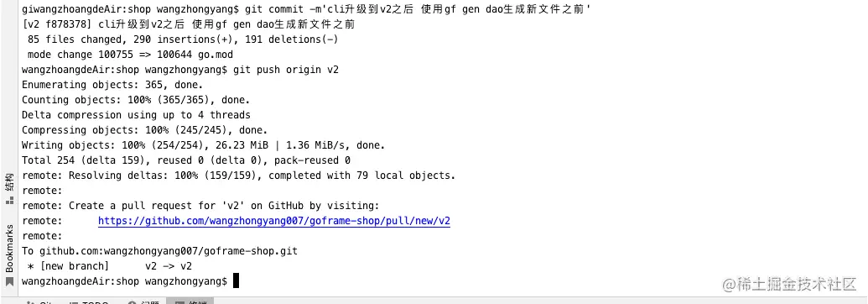Click the git push origin v2 command line
Image resolution: width=868 pixels, height=304 pixels.
pyautogui.click(x=180, y=70)
